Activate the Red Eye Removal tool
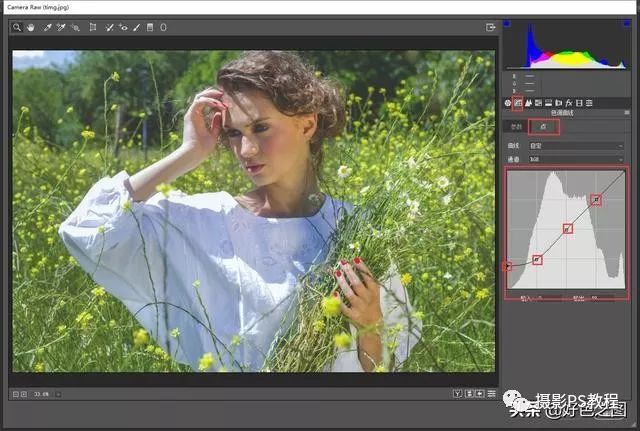This screenshot has height=431, width=640. tap(123, 28)
